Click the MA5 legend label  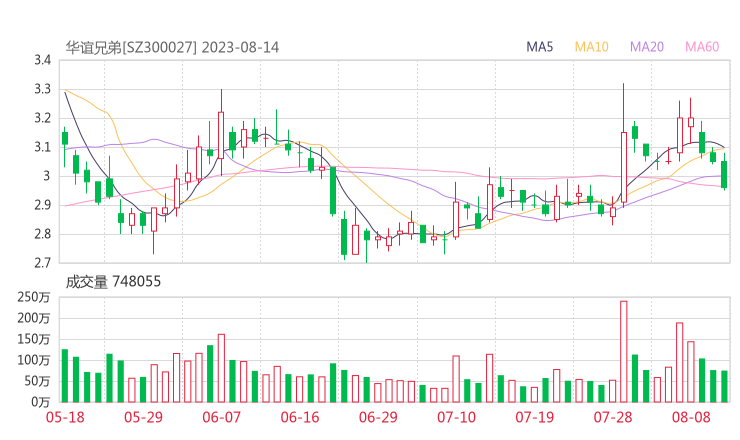[539, 47]
